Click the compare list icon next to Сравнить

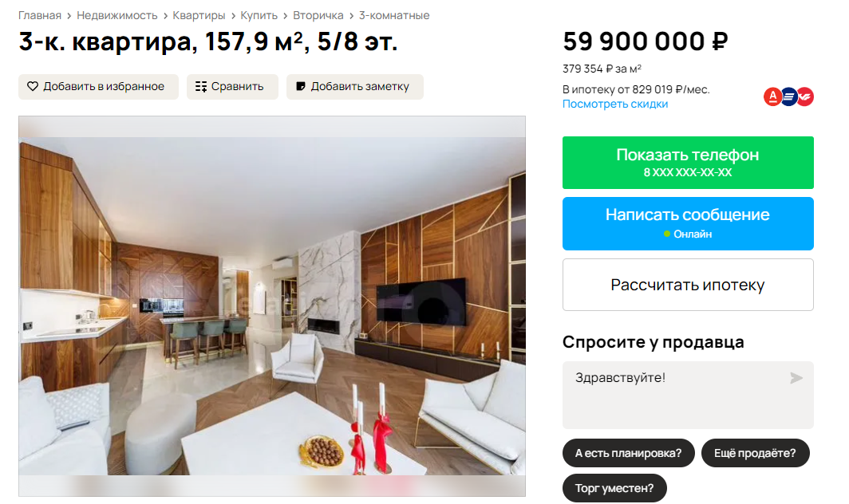coord(201,87)
